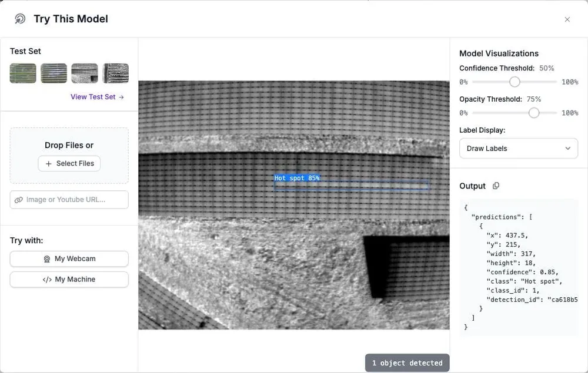Select the second test set thumbnail
The image size is (588, 373).
(x=54, y=73)
